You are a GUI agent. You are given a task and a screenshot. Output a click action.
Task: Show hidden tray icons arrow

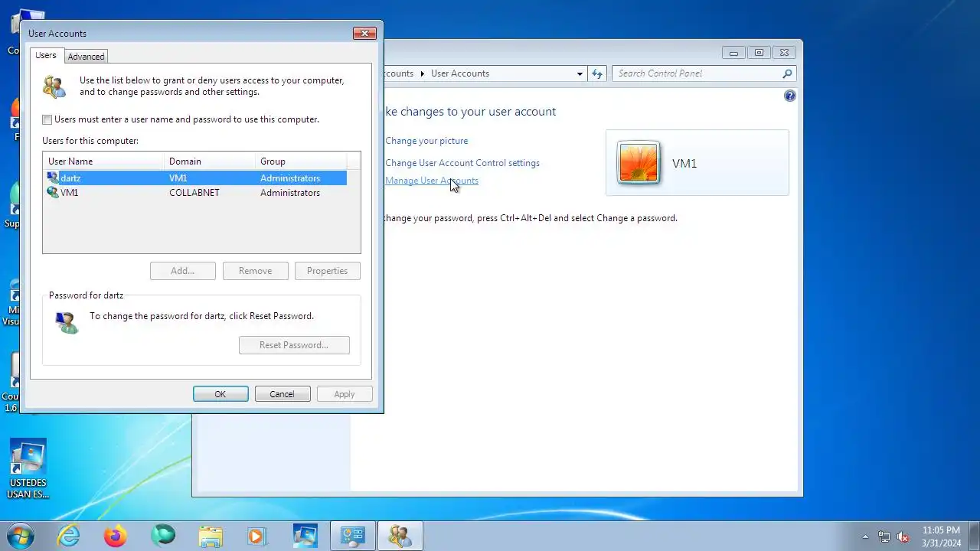[x=865, y=536]
